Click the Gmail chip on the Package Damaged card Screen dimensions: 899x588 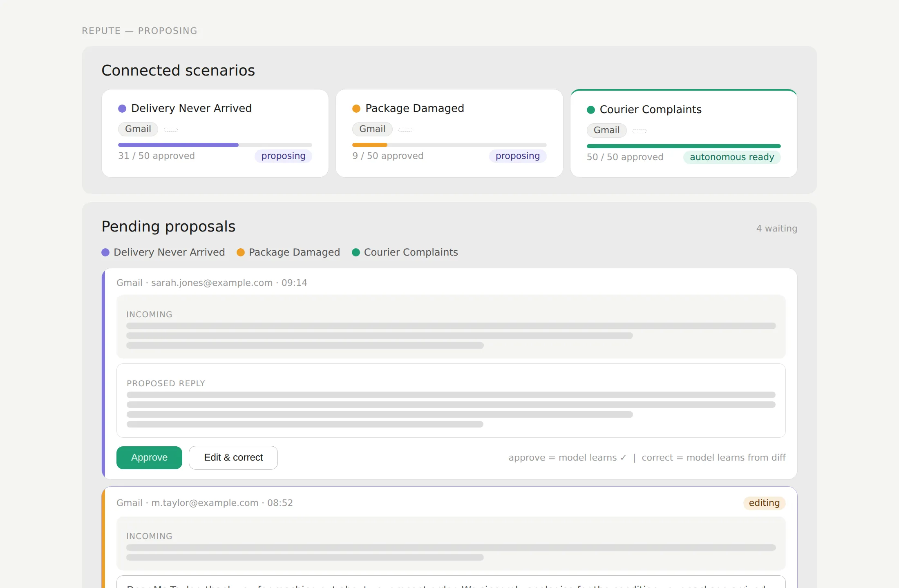pyautogui.click(x=372, y=129)
